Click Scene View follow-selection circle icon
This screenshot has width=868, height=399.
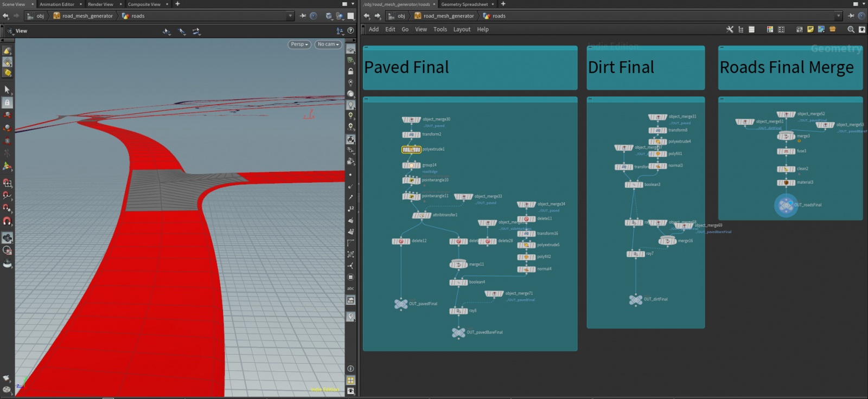[314, 16]
